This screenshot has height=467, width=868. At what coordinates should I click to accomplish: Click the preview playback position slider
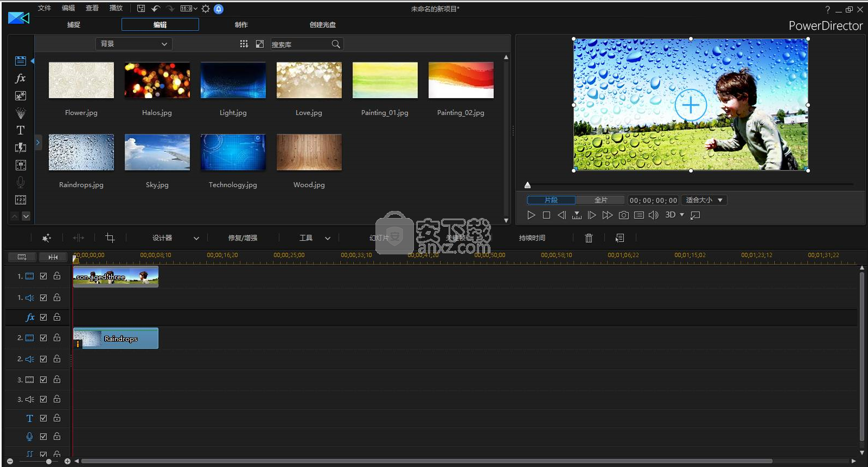(x=527, y=185)
